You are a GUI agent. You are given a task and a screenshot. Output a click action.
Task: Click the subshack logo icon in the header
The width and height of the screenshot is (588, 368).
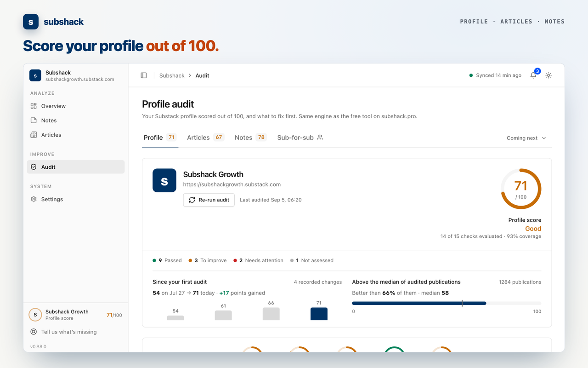click(31, 22)
